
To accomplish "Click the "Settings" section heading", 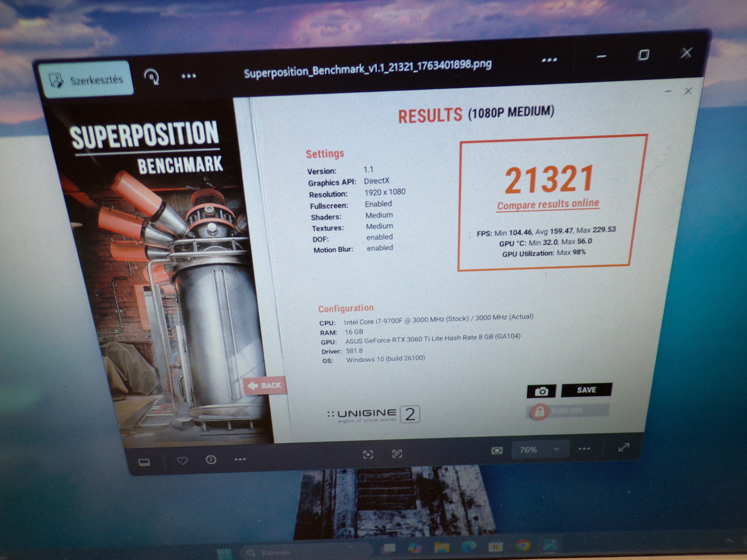I will pos(325,154).
